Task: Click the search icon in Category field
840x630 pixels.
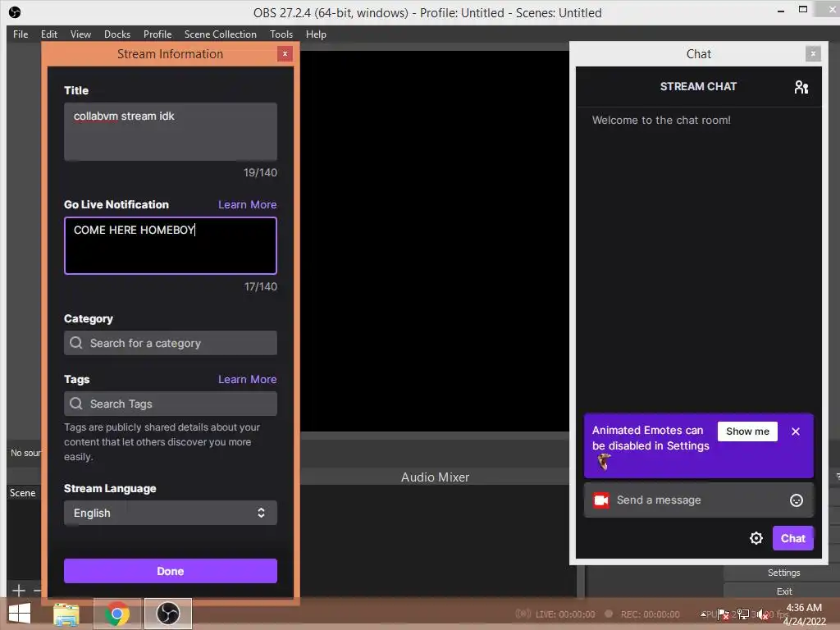Action: click(x=76, y=342)
